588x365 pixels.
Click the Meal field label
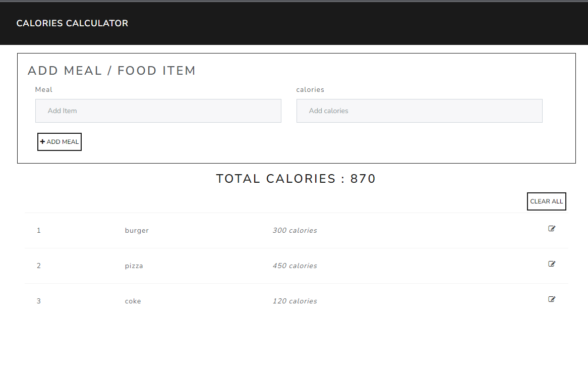[x=43, y=89]
